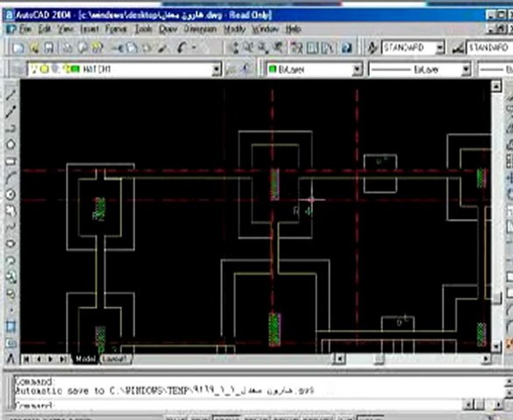The image size is (513, 420).
Task: Open the Draw menu
Action: 168,29
